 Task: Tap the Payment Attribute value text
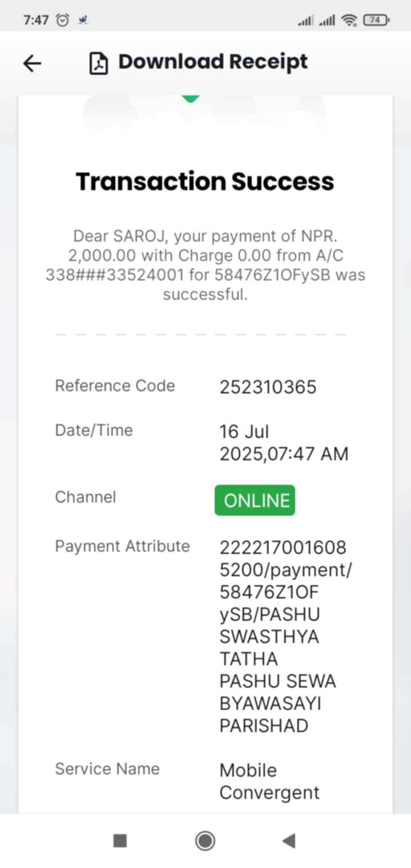[x=285, y=636]
